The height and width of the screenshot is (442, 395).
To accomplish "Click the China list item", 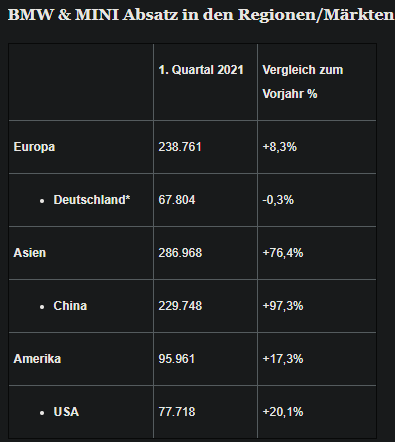I will click(70, 306).
